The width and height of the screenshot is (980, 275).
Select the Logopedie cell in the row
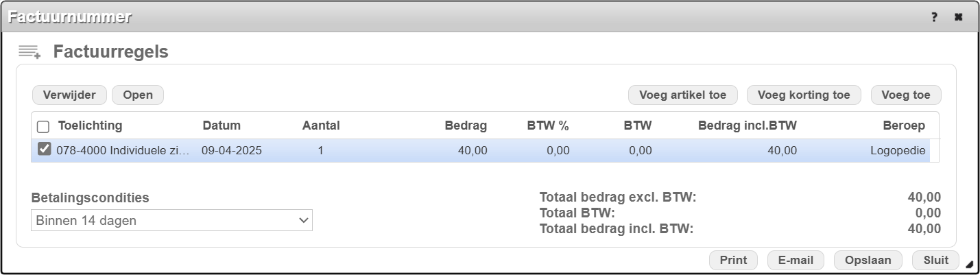point(898,150)
